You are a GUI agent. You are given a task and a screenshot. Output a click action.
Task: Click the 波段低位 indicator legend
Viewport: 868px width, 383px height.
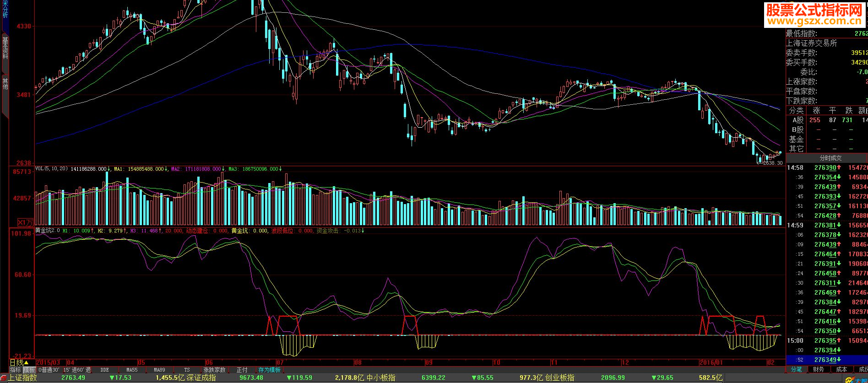click(282, 231)
